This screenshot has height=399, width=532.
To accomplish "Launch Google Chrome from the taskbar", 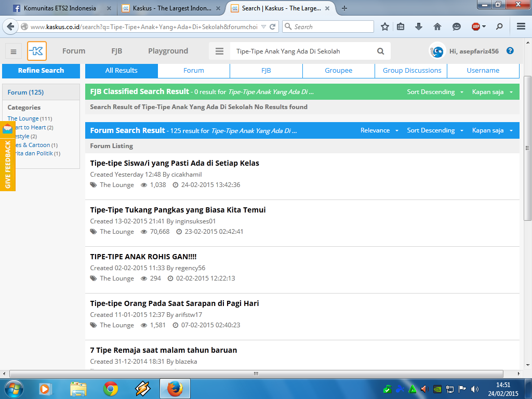I will (111, 389).
